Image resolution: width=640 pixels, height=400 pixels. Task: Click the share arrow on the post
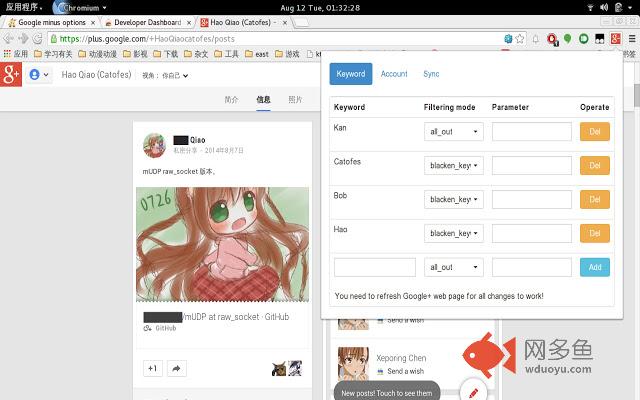coord(176,369)
